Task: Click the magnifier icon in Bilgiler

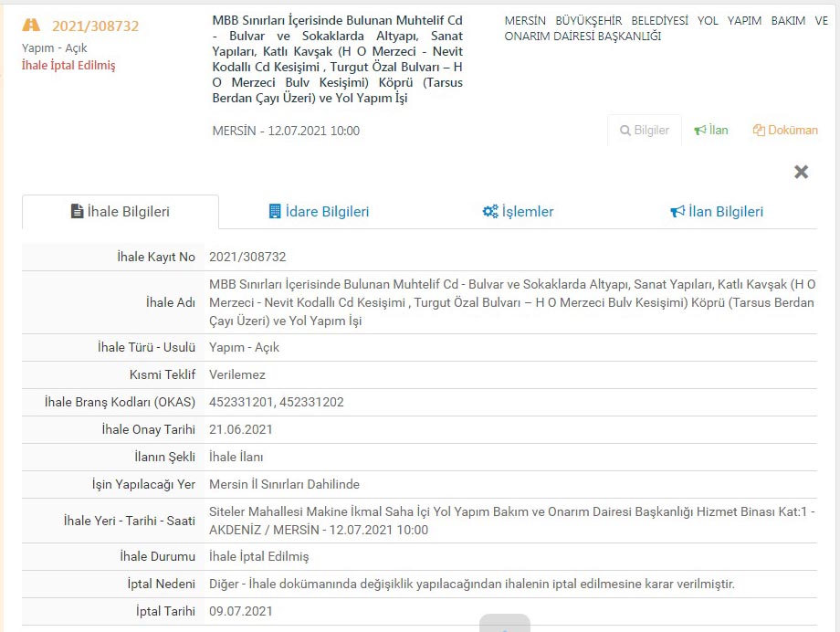Action: pos(625,131)
